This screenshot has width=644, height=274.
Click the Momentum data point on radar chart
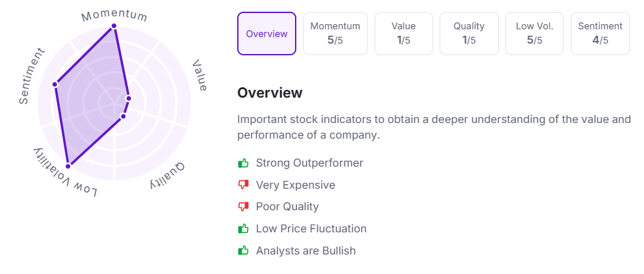114,26
